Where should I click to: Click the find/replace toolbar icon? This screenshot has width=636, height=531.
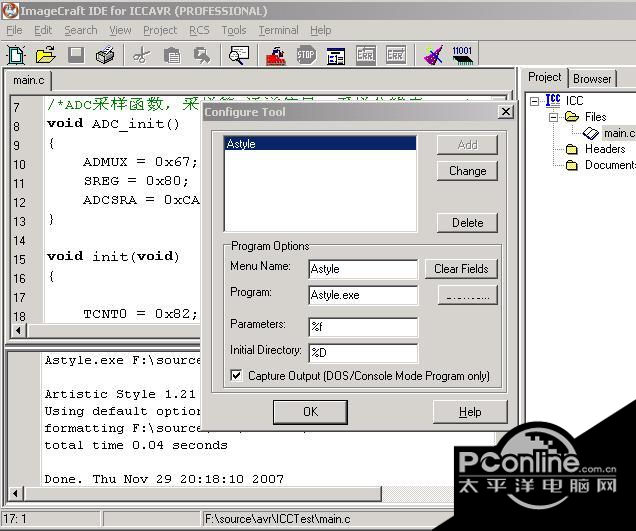(202, 55)
